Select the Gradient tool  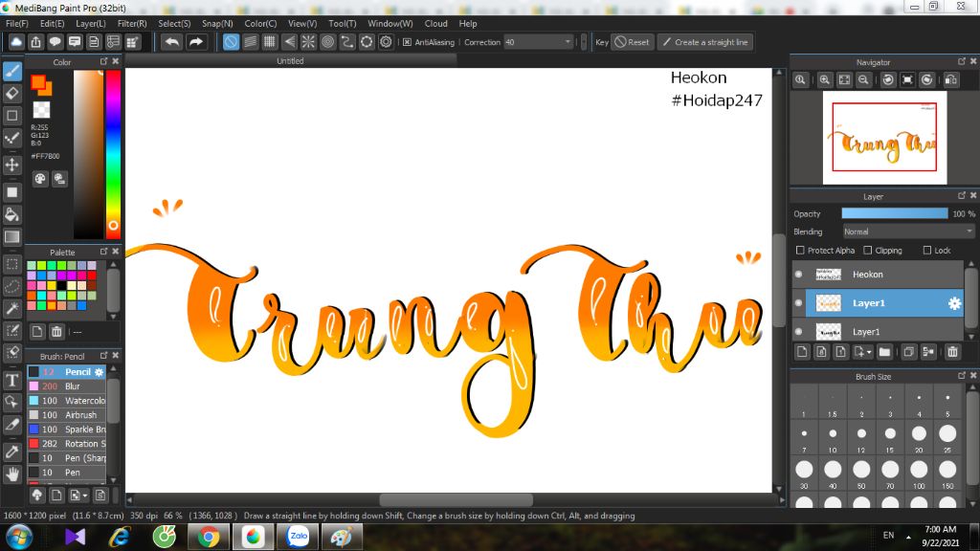pyautogui.click(x=11, y=237)
